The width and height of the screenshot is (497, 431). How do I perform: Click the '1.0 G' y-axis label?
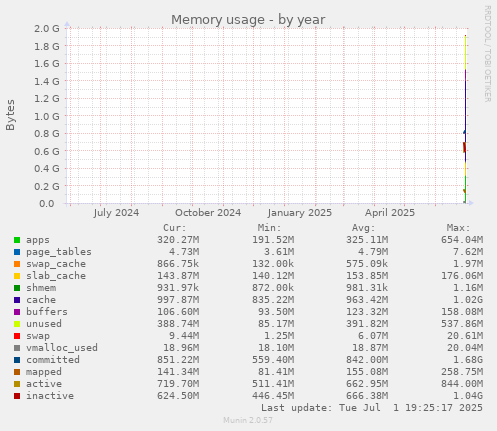click(47, 116)
